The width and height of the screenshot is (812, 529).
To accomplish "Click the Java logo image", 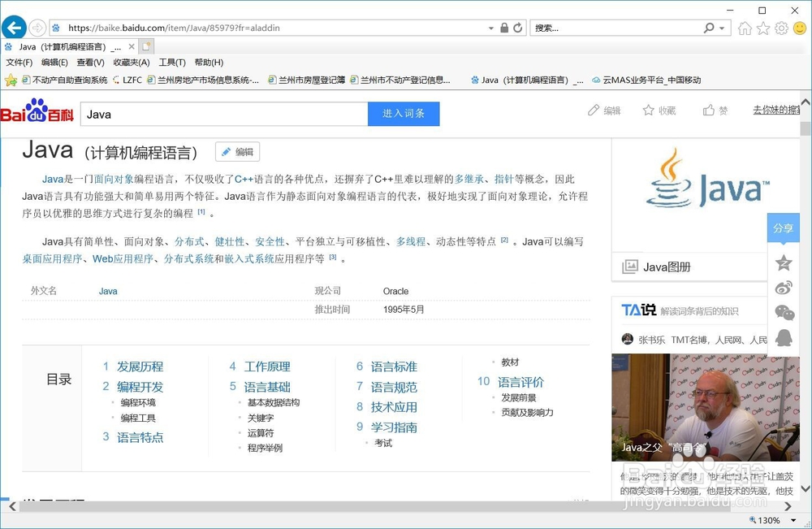I will tap(708, 179).
